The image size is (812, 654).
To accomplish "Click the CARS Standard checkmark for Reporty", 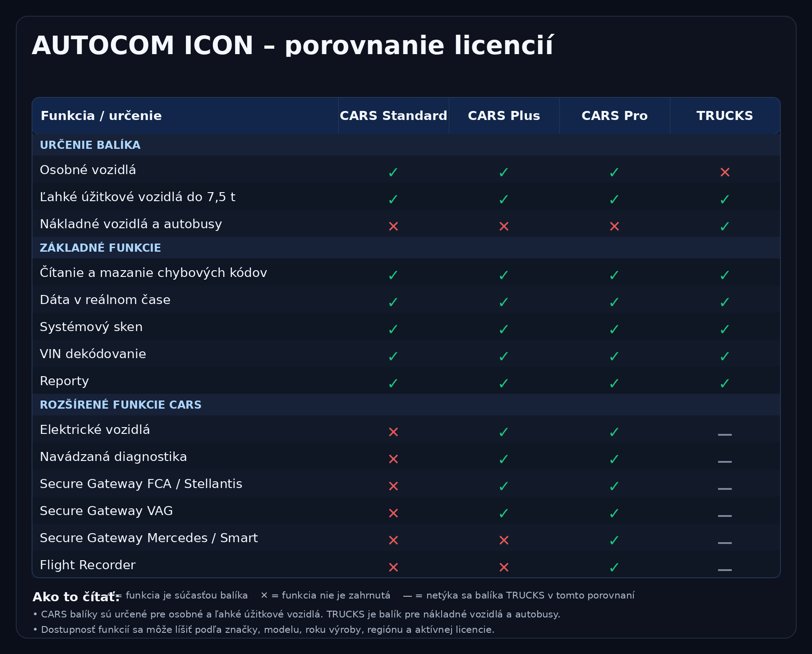I will [x=393, y=383].
